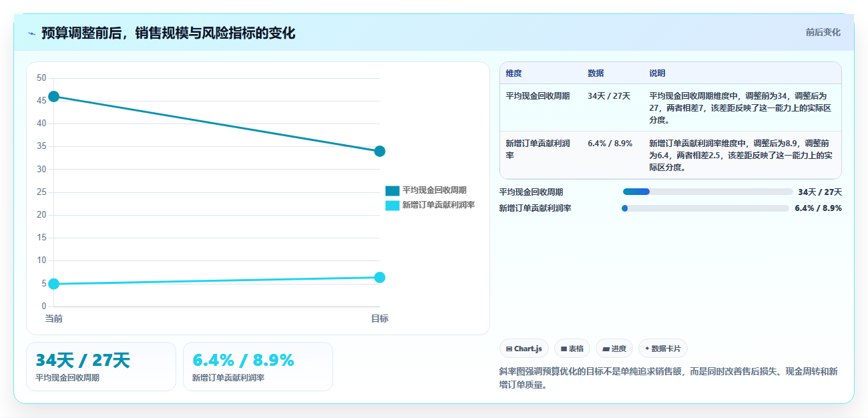The height and width of the screenshot is (418, 868).
Task: Click the page title 预算调整前后 heading
Action: point(168,33)
